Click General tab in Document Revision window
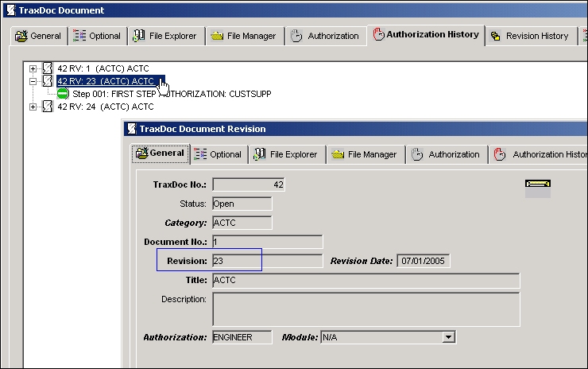Screen dimensions: 588x369 pyautogui.click(x=161, y=153)
